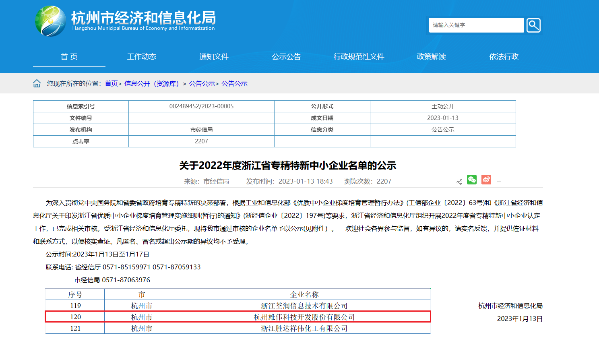599x364 pixels.
Task: Share article via Weibo icon
Action: [x=486, y=180]
